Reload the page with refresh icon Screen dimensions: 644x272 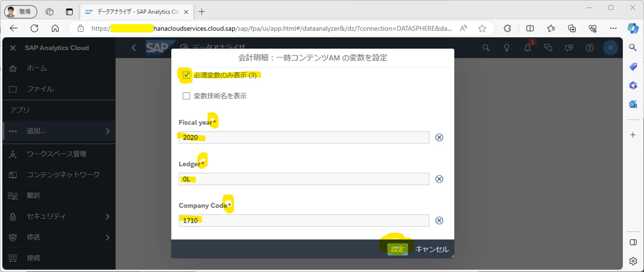click(34, 28)
